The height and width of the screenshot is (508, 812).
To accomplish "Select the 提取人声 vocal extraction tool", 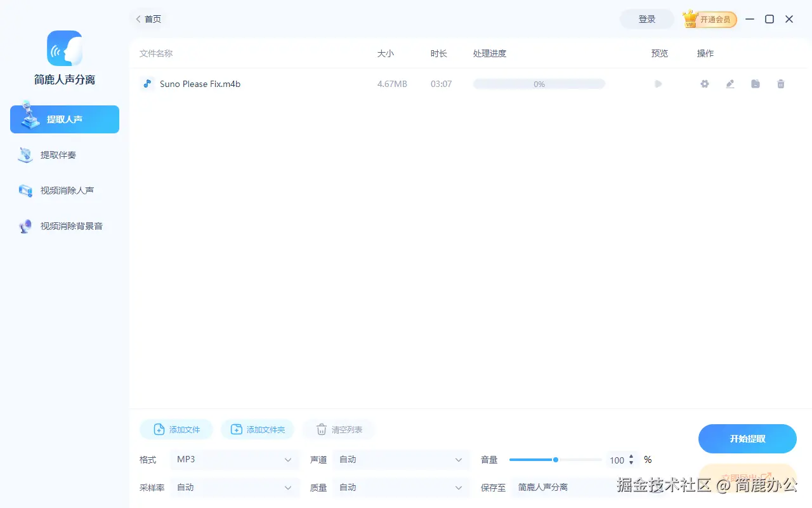I will click(x=64, y=119).
